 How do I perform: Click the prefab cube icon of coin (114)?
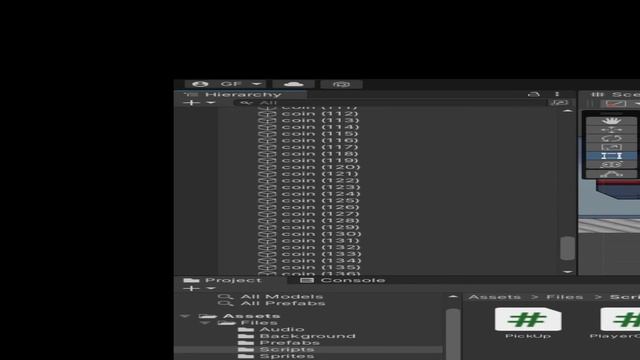[267, 127]
